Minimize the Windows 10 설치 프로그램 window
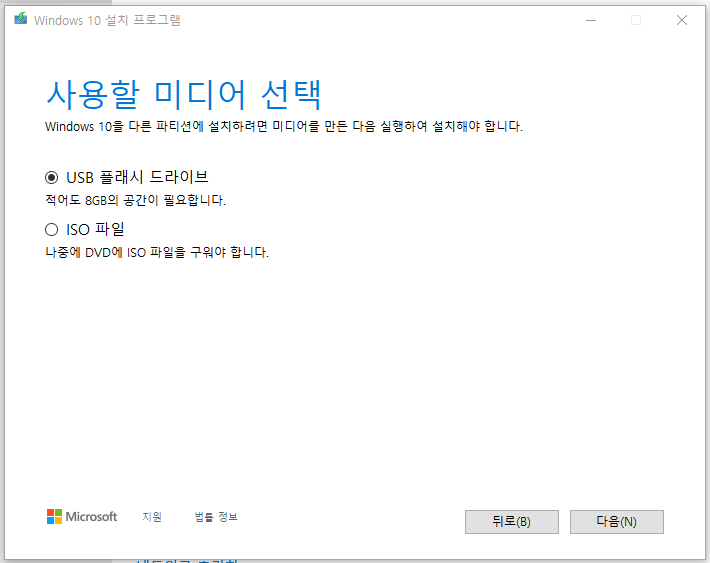This screenshot has height=563, width=710. click(591, 20)
